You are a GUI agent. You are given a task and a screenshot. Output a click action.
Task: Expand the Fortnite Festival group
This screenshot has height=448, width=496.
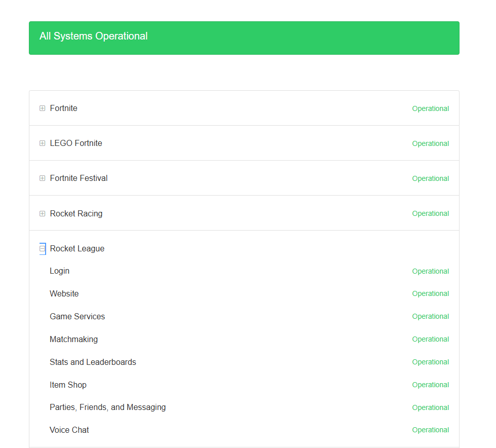42,178
